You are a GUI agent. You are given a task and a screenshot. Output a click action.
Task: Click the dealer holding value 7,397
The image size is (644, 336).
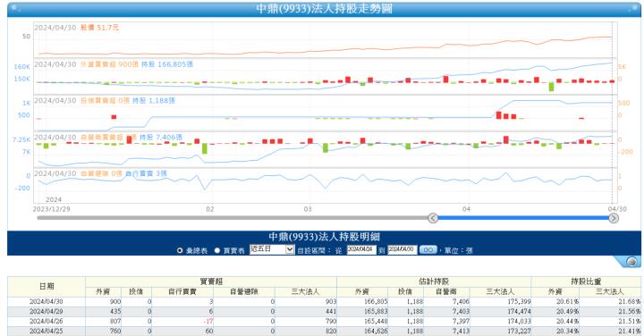click(x=461, y=321)
